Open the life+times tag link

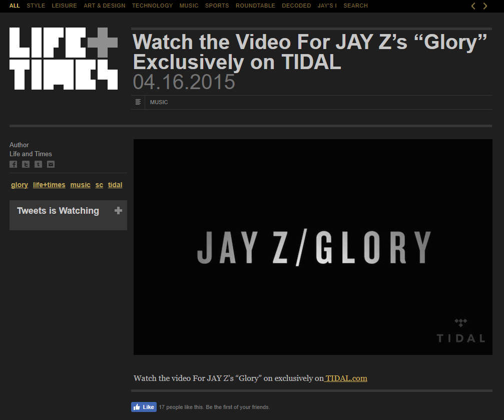pyautogui.click(x=49, y=185)
